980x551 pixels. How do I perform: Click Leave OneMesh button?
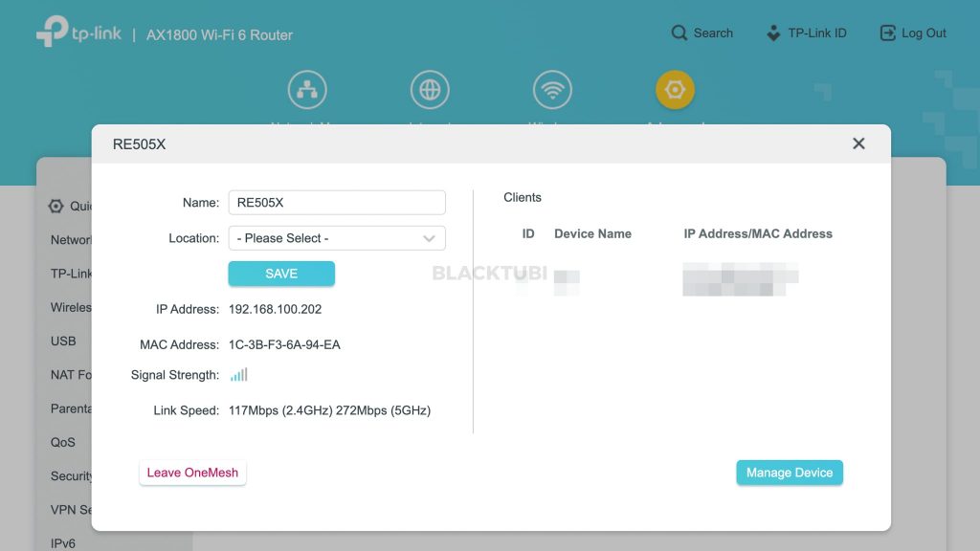pyautogui.click(x=192, y=473)
